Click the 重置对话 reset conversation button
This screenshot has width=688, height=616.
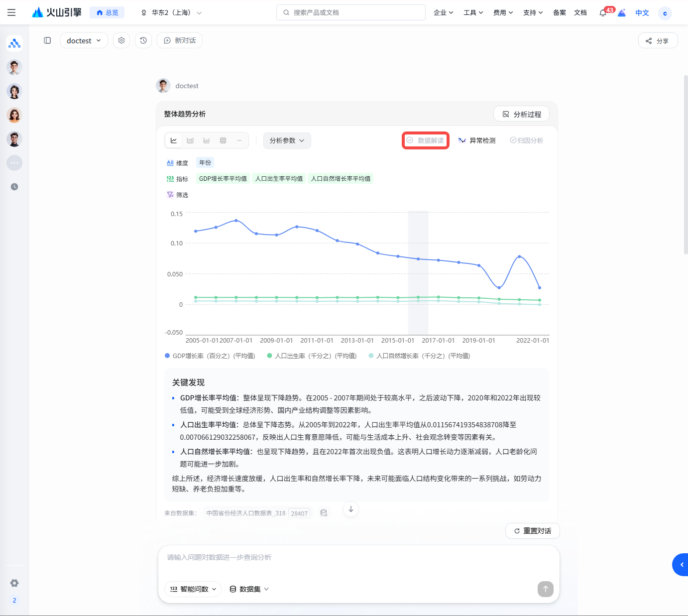533,531
